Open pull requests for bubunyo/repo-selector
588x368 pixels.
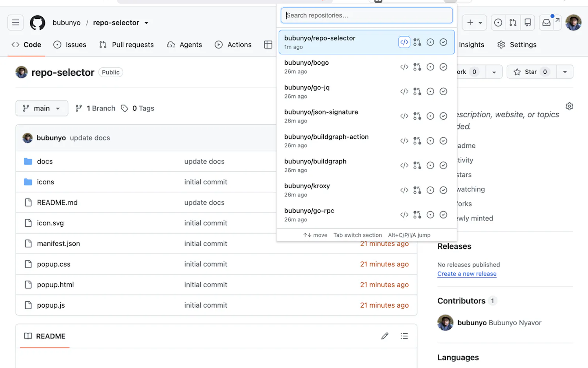click(417, 42)
